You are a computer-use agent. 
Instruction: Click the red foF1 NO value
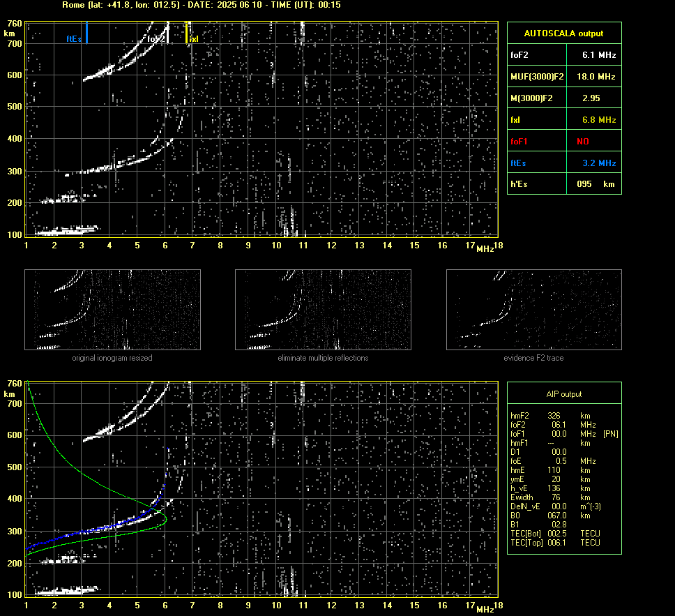pos(583,142)
